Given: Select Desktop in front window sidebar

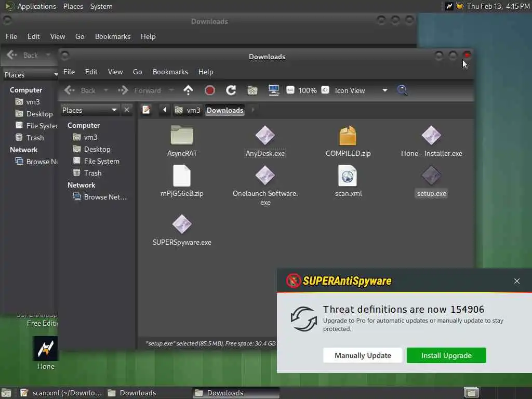Looking at the screenshot, I should 92,149.
